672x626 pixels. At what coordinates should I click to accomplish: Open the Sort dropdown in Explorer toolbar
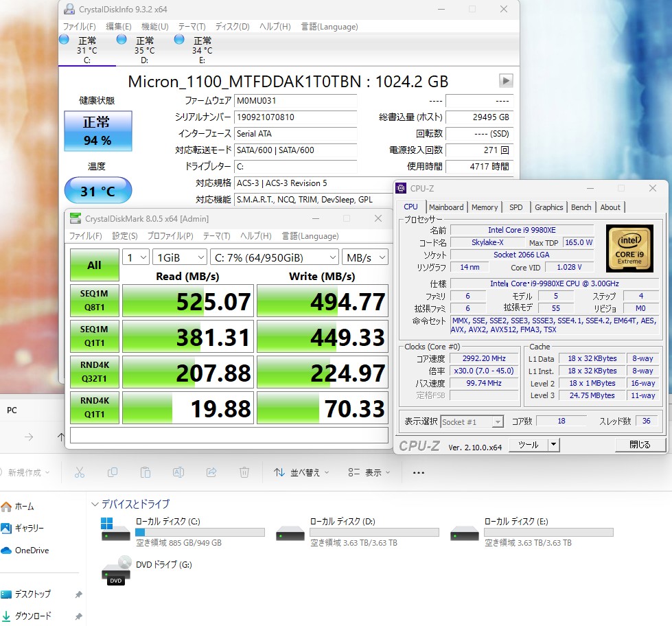[x=301, y=473]
